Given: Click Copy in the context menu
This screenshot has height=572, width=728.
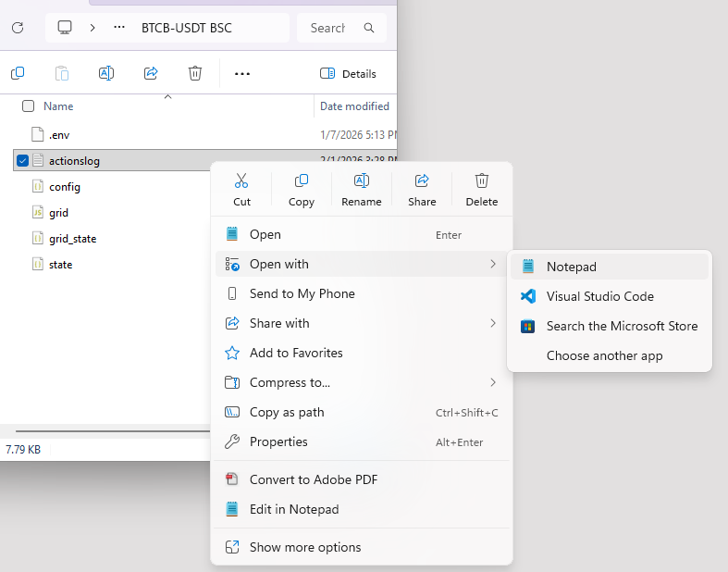Looking at the screenshot, I should tap(302, 189).
